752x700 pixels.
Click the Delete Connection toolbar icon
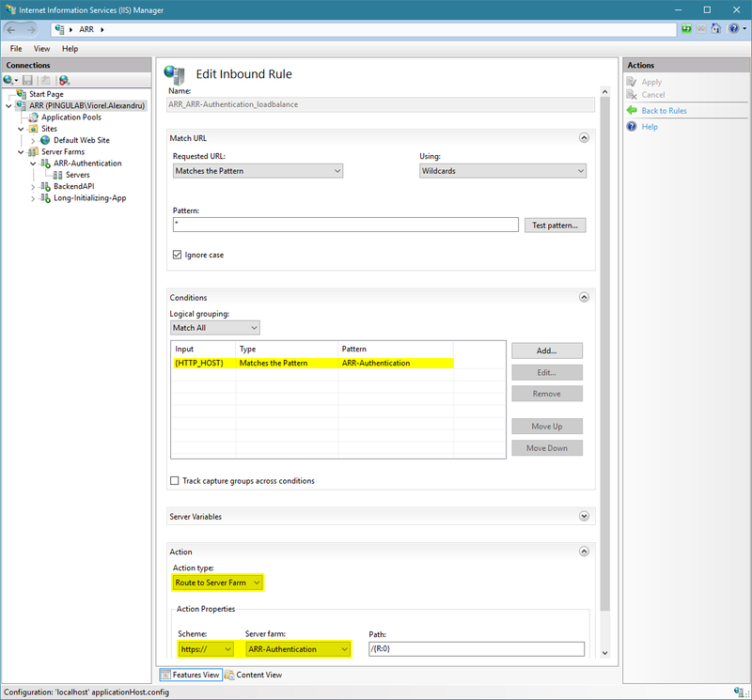(64, 80)
